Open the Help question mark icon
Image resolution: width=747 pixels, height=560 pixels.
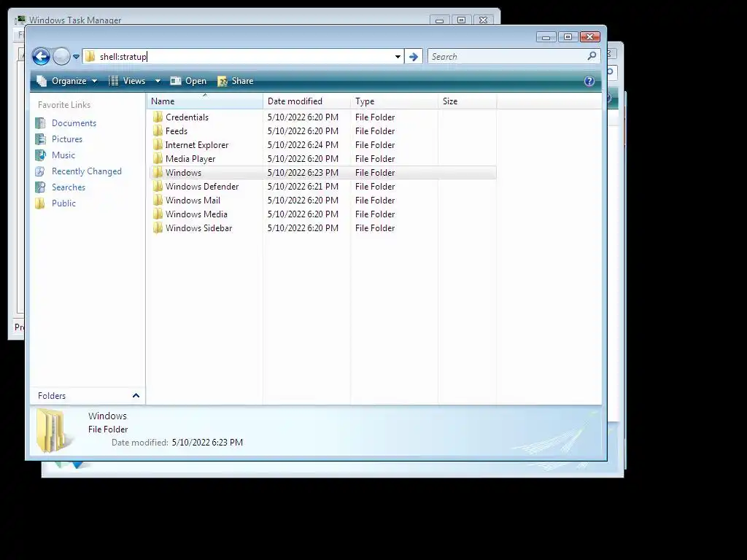point(589,81)
